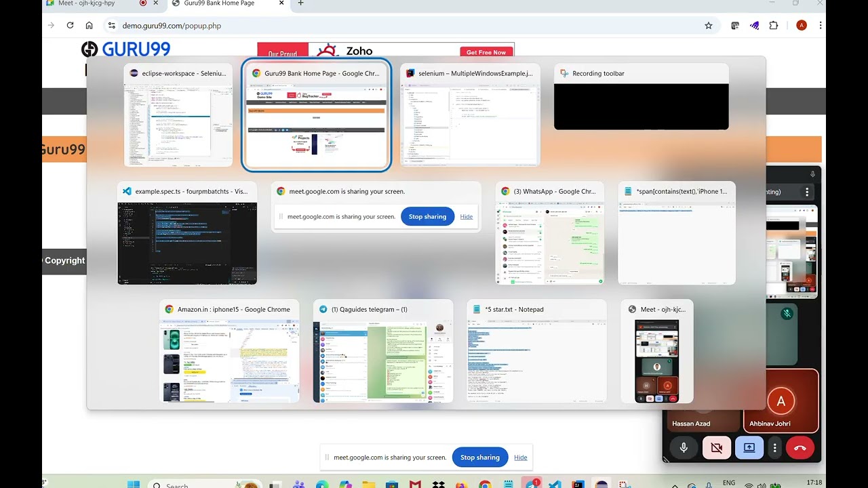The width and height of the screenshot is (868, 488).
Task: View site information icon in address bar
Action: click(111, 25)
